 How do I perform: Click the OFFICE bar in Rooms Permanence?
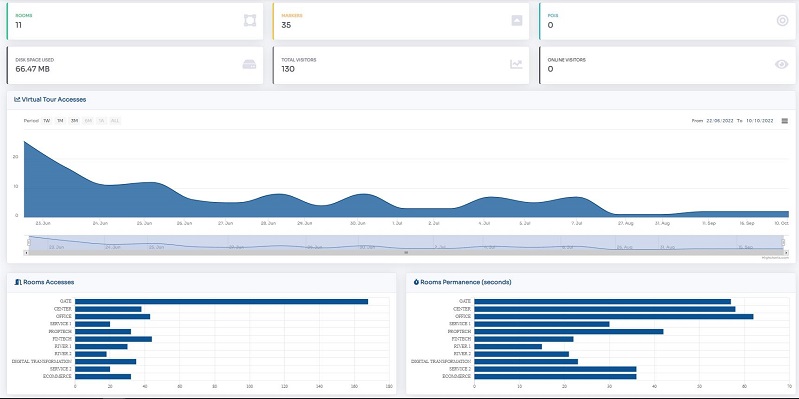point(614,316)
